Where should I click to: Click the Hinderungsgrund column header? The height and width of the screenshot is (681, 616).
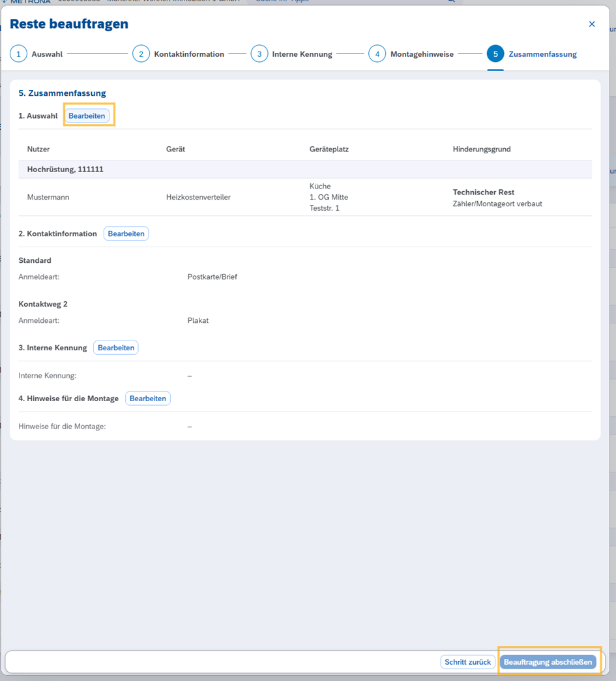(x=481, y=149)
